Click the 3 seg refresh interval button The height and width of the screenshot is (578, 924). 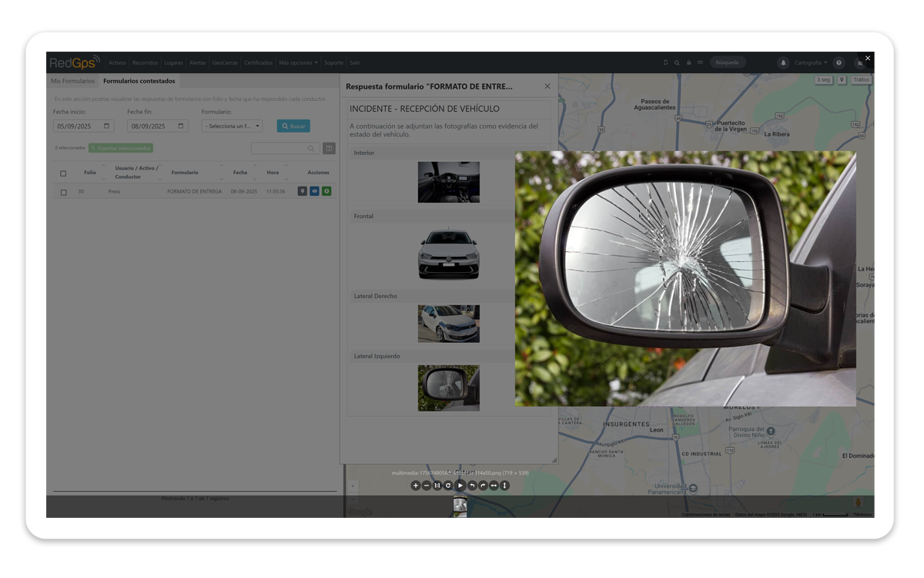pos(824,79)
